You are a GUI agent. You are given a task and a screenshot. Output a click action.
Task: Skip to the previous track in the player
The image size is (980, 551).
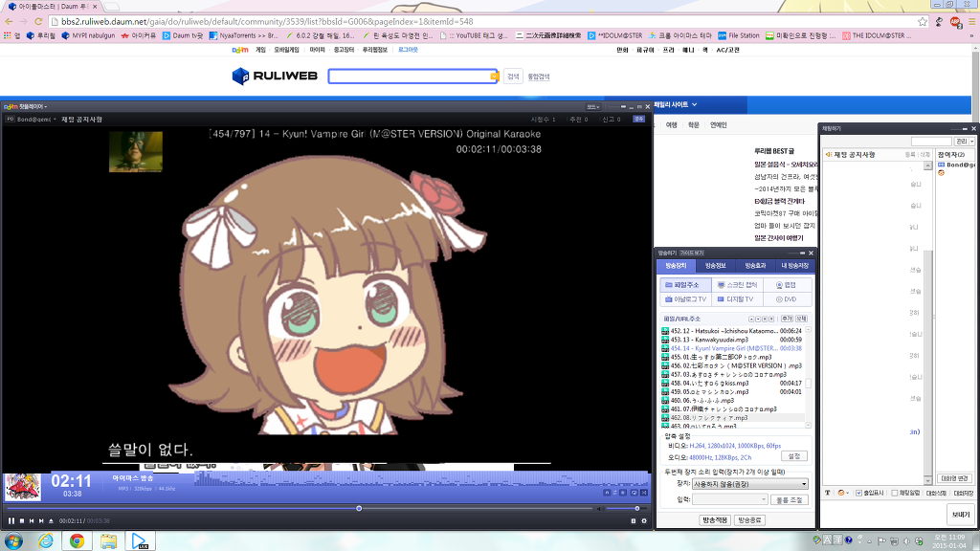[x=31, y=520]
